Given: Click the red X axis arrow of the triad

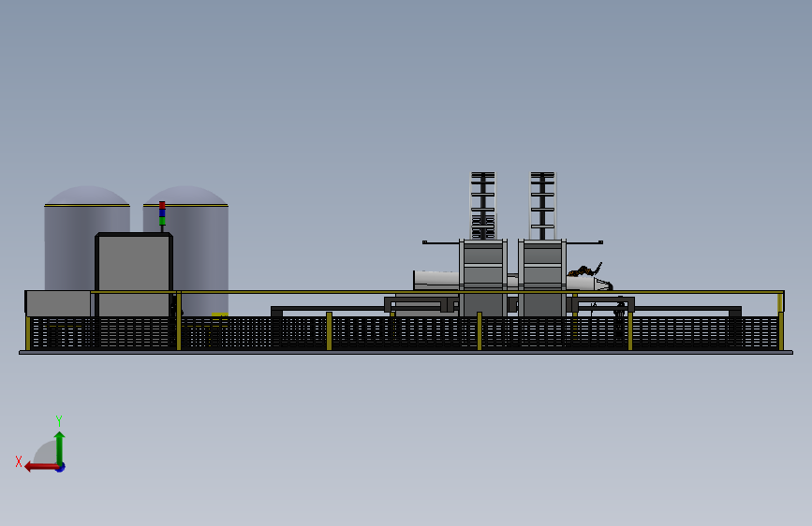Looking at the screenshot, I should tap(41, 467).
